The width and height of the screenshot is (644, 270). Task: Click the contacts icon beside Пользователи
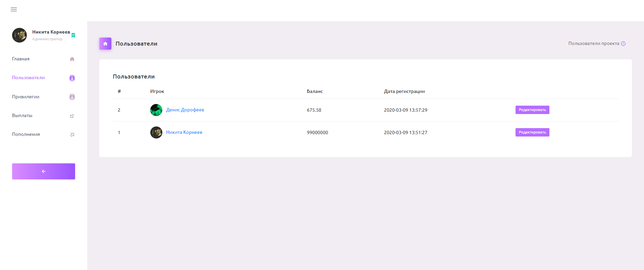point(72,78)
